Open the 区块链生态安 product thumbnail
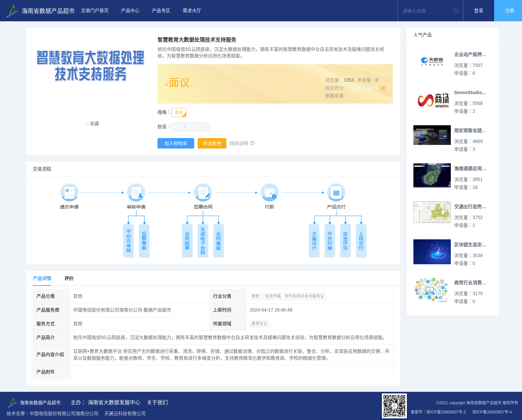Viewport: 522px width, 420px height. pos(432,252)
